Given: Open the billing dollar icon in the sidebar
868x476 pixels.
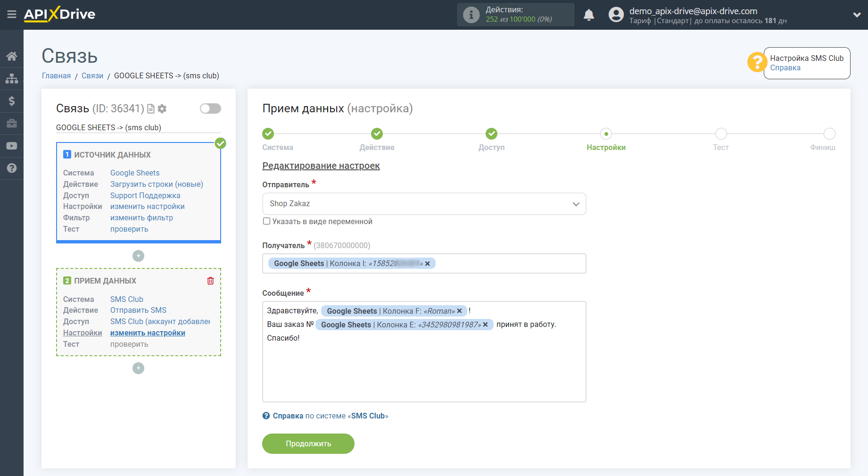Looking at the screenshot, I should pos(12,101).
